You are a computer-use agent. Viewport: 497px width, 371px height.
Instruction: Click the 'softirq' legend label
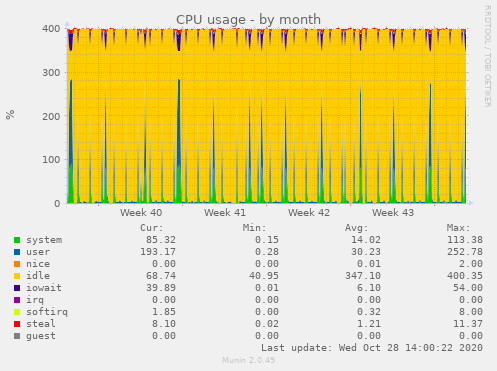[47, 312]
